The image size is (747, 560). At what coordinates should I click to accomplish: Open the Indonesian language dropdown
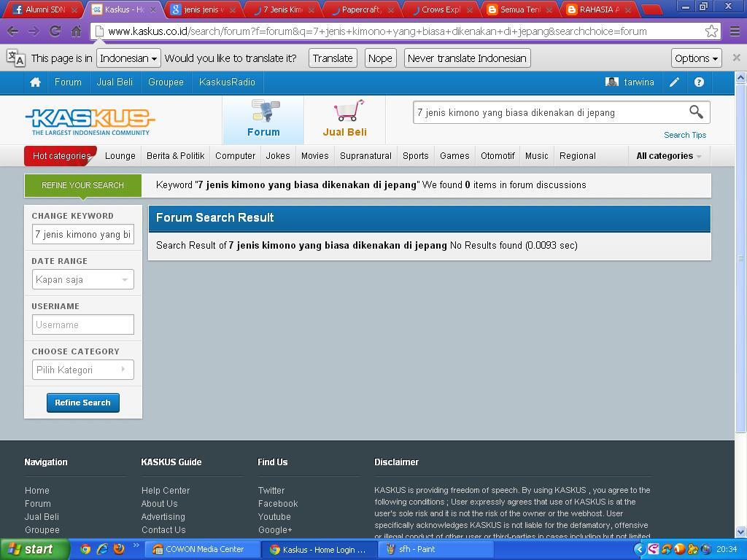pos(128,58)
